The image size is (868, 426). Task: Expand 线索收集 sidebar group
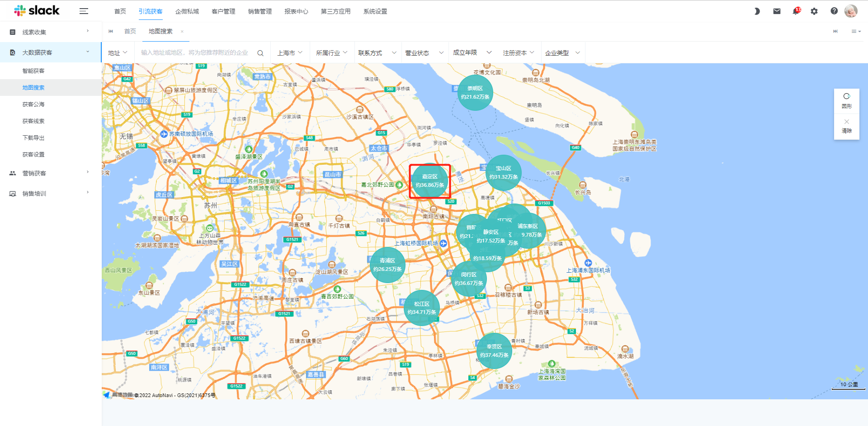(x=51, y=32)
